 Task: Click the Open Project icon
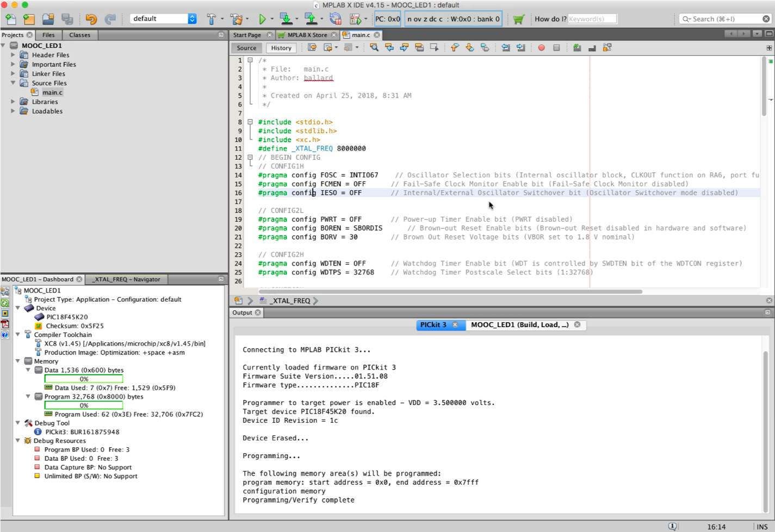48,19
